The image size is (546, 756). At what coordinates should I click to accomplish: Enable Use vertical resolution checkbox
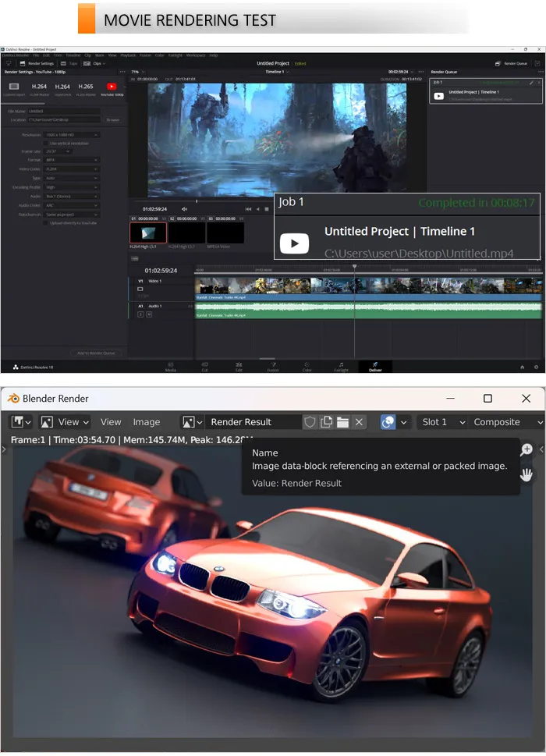pos(46,144)
